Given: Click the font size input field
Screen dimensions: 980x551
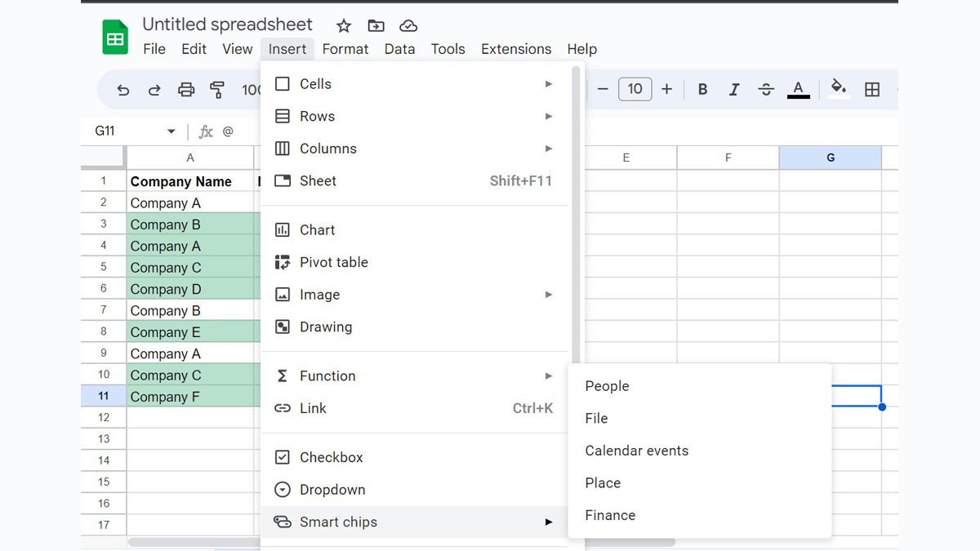Looking at the screenshot, I should coord(635,90).
